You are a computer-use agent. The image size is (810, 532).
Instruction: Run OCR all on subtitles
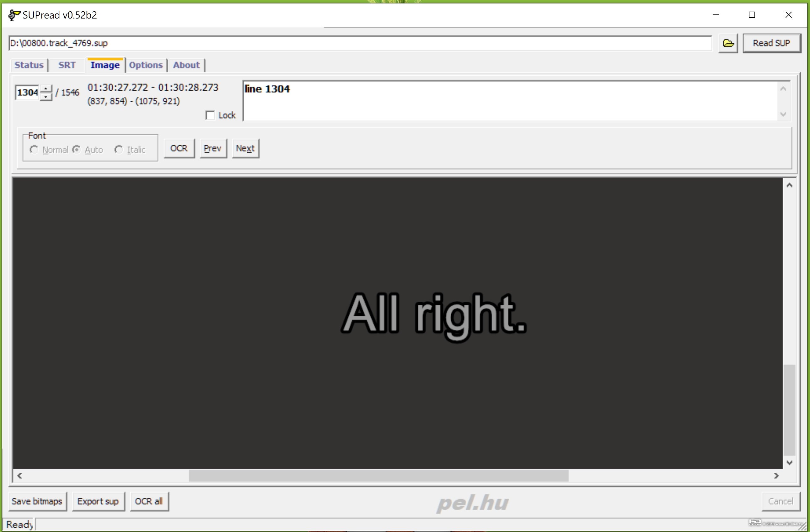[x=149, y=501]
